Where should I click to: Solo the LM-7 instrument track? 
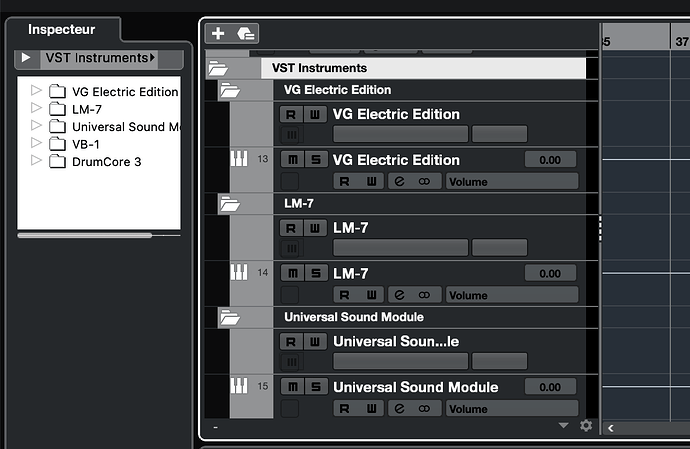[315, 273]
